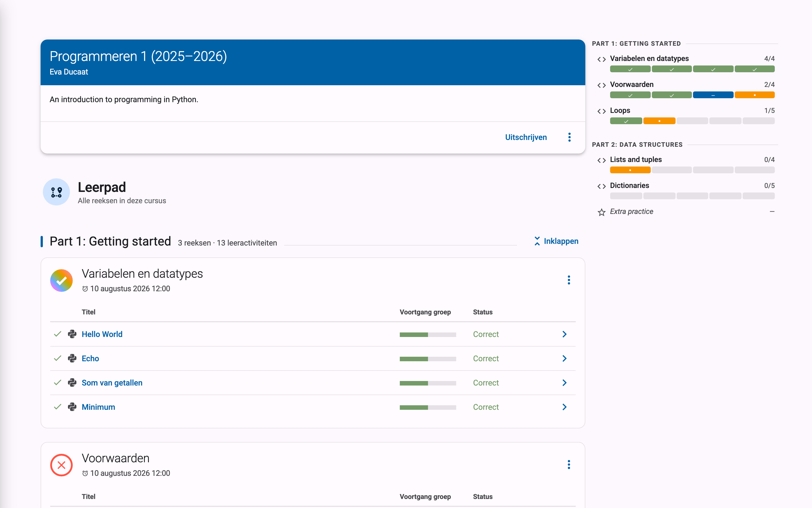The width and height of the screenshot is (812, 508).
Task: Click the group progress bar for Som van getallen
Action: [x=428, y=383]
